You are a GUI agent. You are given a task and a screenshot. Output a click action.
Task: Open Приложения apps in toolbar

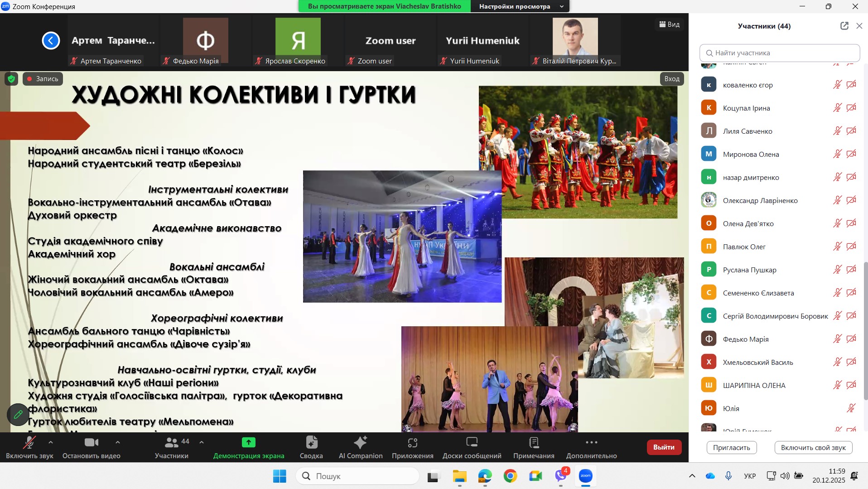click(412, 447)
